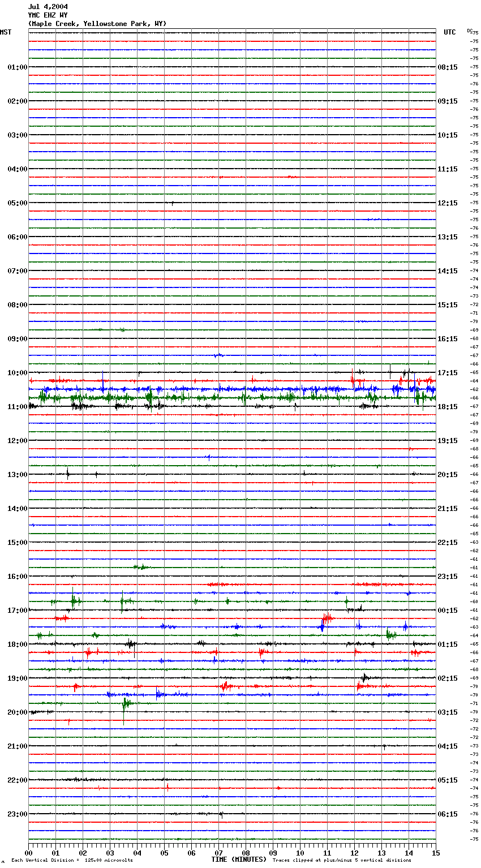The image size is (481, 868).
Task: Click the 08:15 UTC time label
Action: (x=448, y=67)
